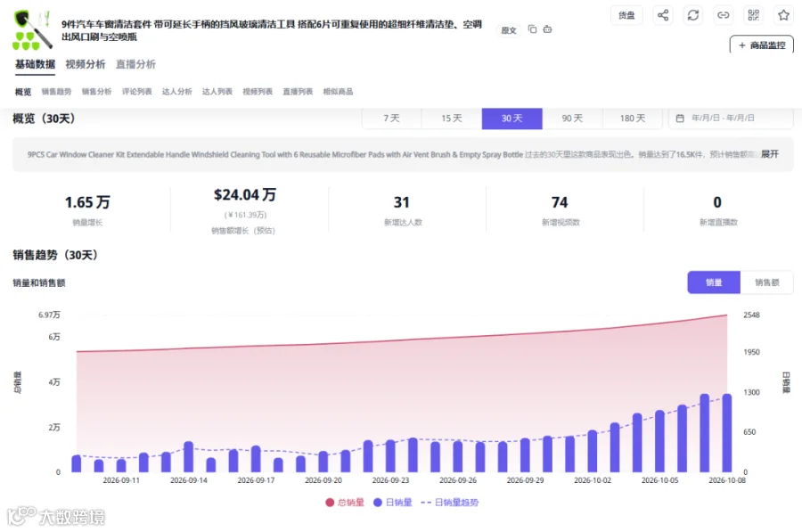Open the 达人分析 section
The image size is (802, 532).
pyautogui.click(x=177, y=92)
